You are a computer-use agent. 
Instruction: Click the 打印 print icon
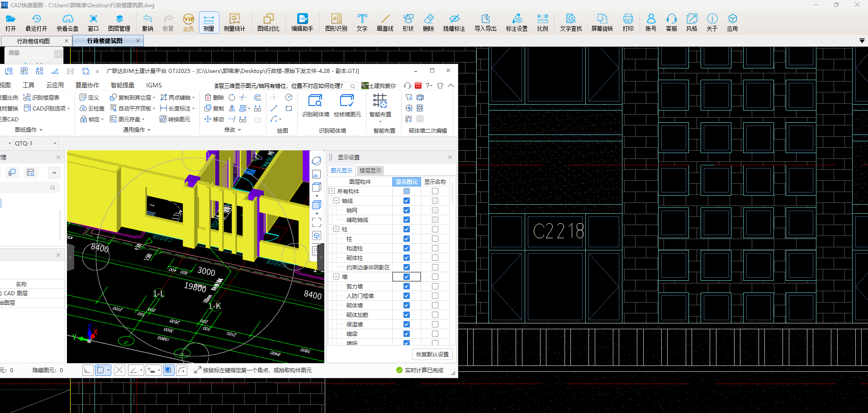click(x=628, y=22)
